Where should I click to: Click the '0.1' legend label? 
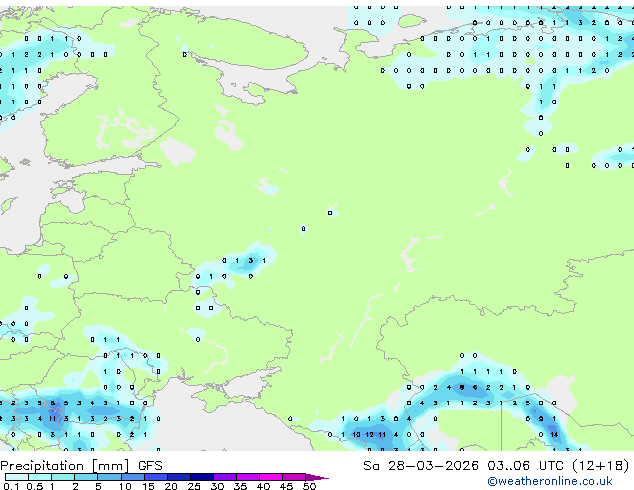[11, 486]
